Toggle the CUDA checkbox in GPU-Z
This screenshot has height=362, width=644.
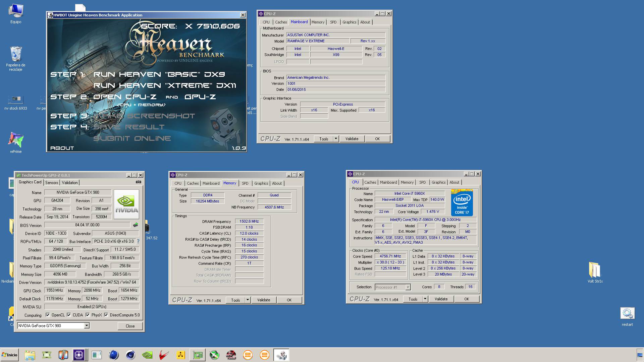69,315
